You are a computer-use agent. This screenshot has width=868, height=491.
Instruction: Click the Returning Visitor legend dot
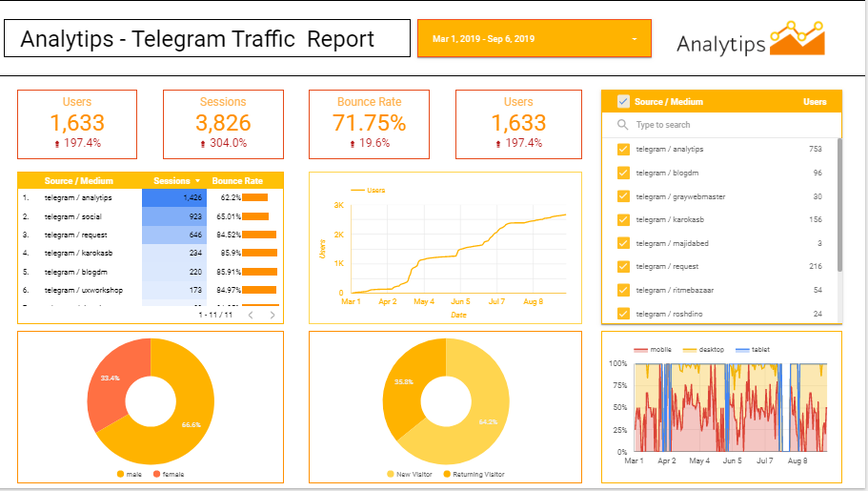[x=446, y=474]
